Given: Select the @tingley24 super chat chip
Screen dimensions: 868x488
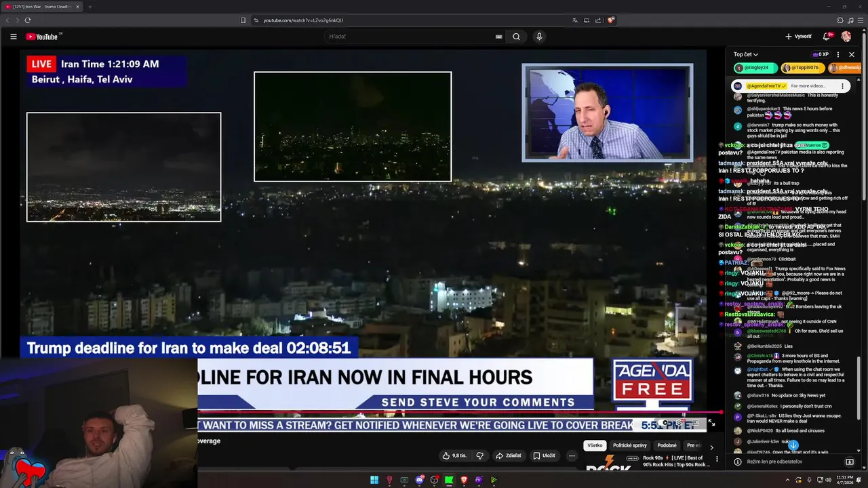Looking at the screenshot, I should [755, 68].
